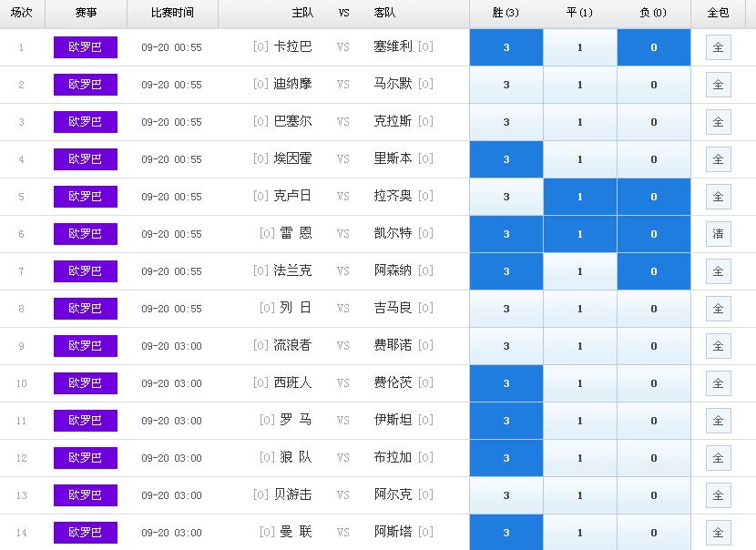The height and width of the screenshot is (550, 756).
Task: Click 全 button for match 5 克卢日
Action: pos(719,197)
